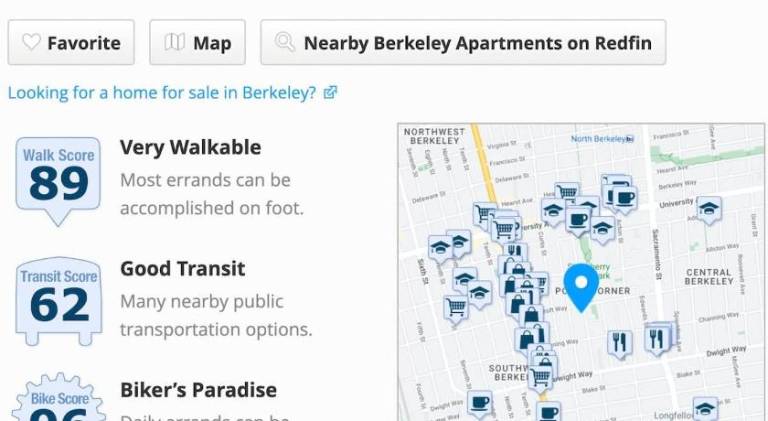768x421 pixels.
Task: Select the stacked restaurant markers near Dwight Way
Action: (657, 339)
